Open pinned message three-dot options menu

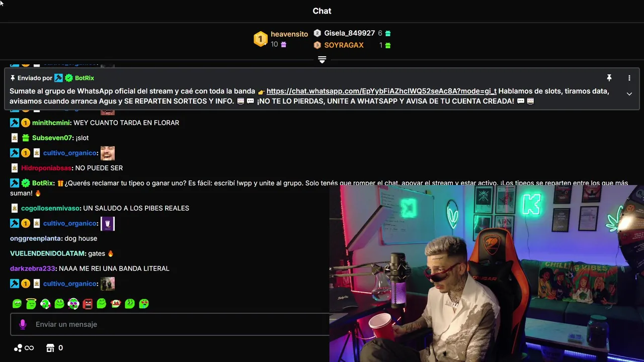click(x=629, y=78)
